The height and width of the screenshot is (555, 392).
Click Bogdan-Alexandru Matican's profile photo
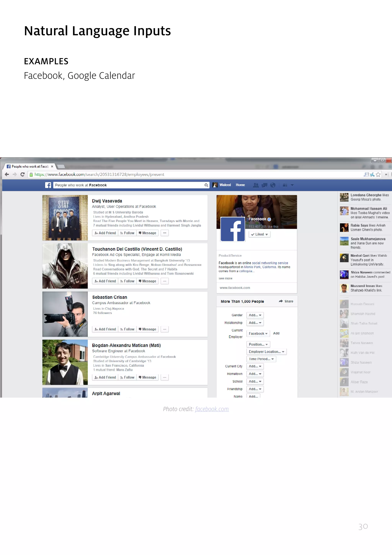(65, 362)
